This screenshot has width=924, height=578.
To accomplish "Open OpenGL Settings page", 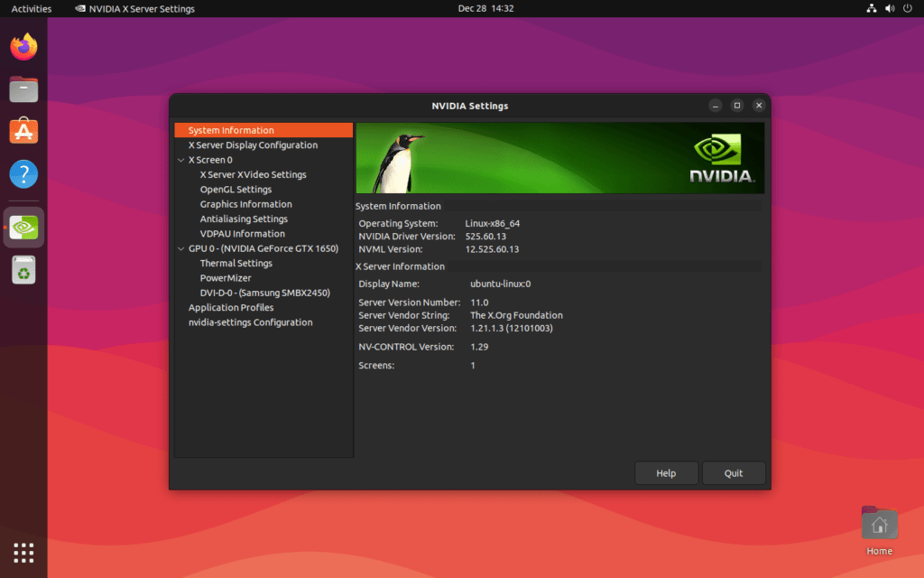I will pos(236,190).
